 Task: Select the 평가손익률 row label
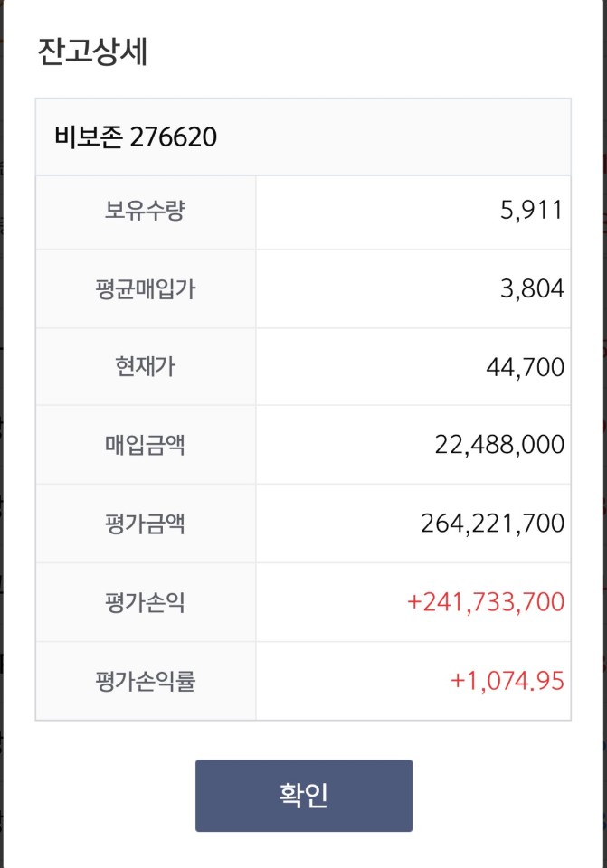point(145,681)
